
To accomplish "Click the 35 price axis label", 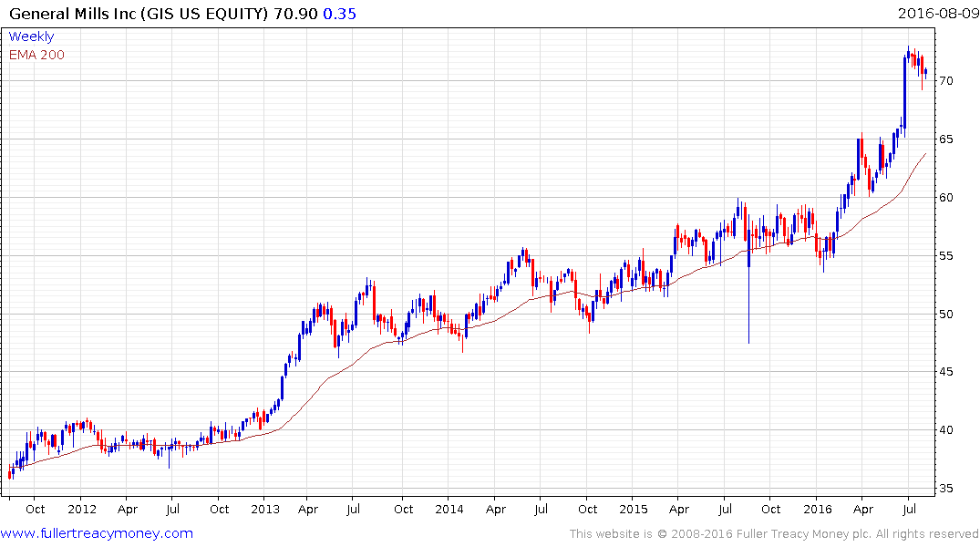I will pyautogui.click(x=946, y=489).
